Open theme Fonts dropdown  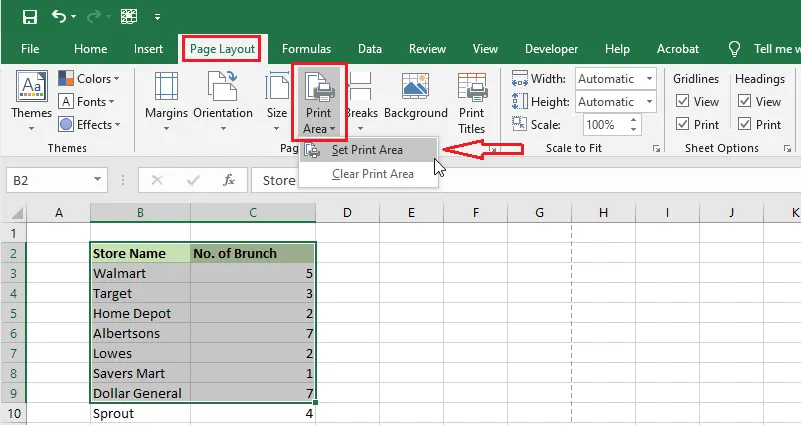[86, 102]
